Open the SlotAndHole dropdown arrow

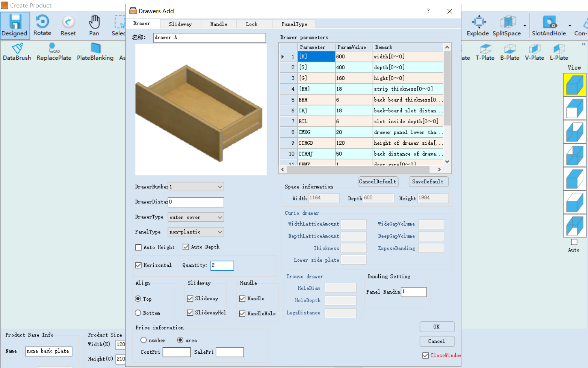coord(570,26)
